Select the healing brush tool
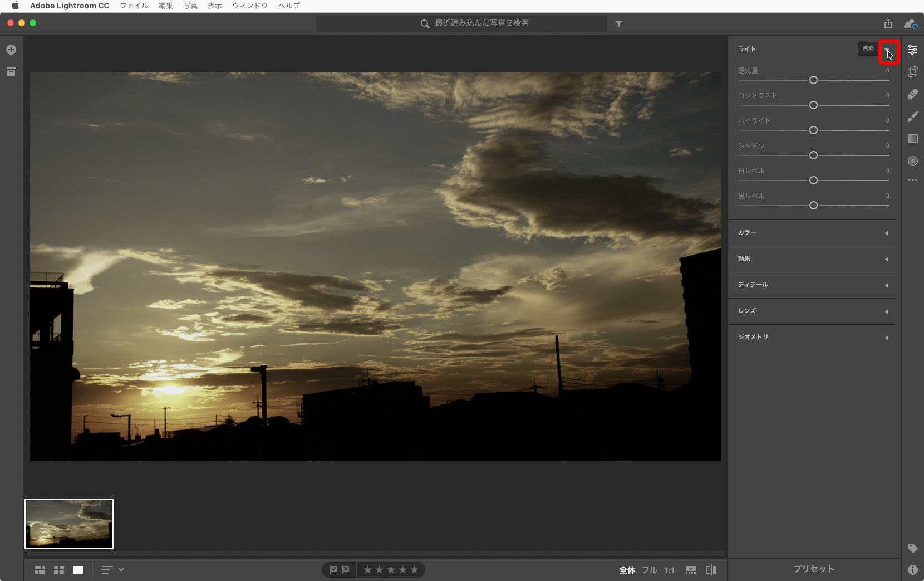This screenshot has width=924, height=581. (912, 94)
